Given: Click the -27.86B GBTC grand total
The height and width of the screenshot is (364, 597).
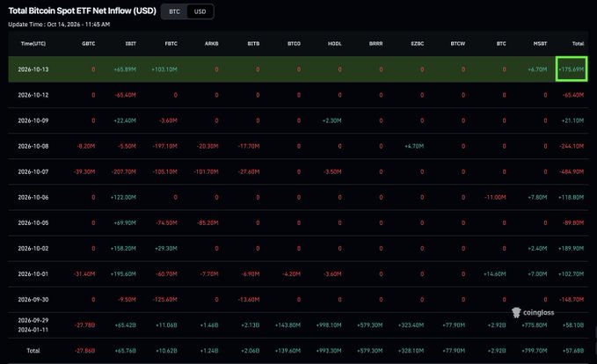Looking at the screenshot, I should click(x=85, y=351).
